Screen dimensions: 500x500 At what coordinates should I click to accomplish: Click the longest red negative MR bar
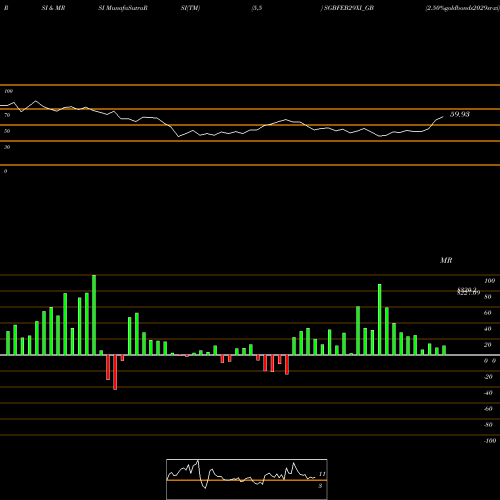[115, 372]
